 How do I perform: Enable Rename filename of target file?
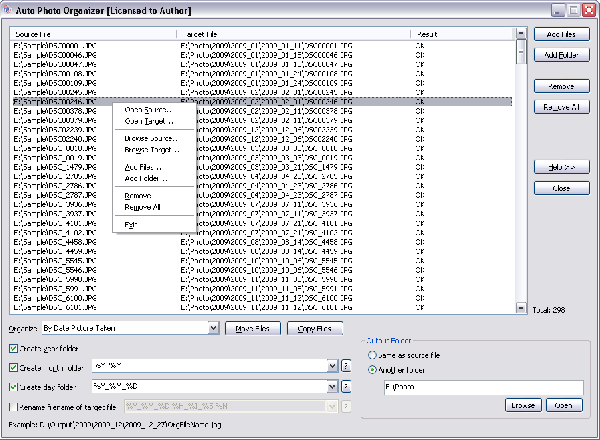tap(13, 407)
